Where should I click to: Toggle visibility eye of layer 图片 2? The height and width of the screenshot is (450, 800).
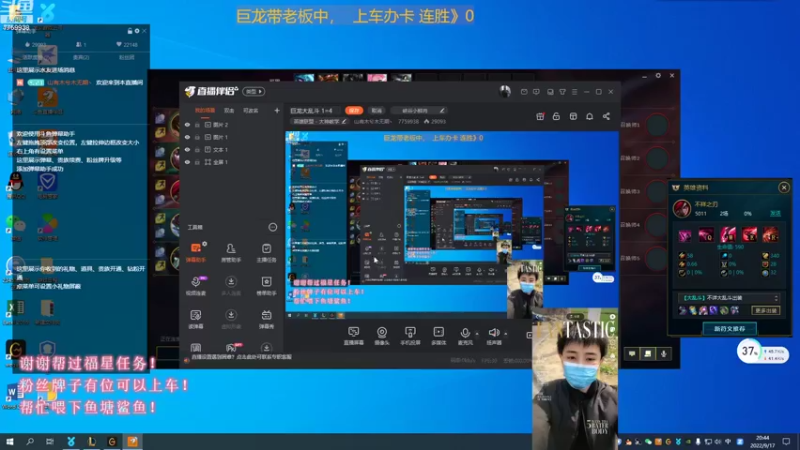(x=187, y=124)
